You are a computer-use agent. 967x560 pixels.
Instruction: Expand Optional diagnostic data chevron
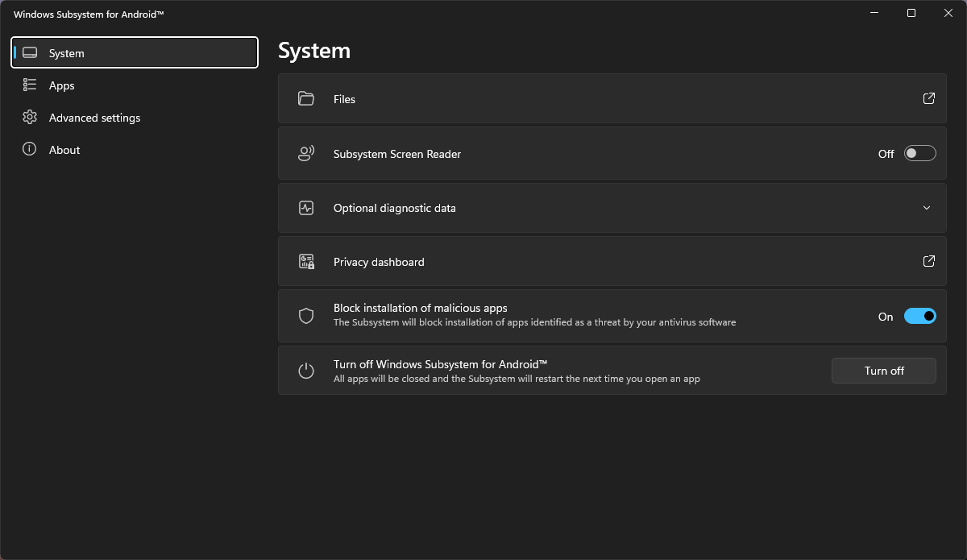click(927, 208)
